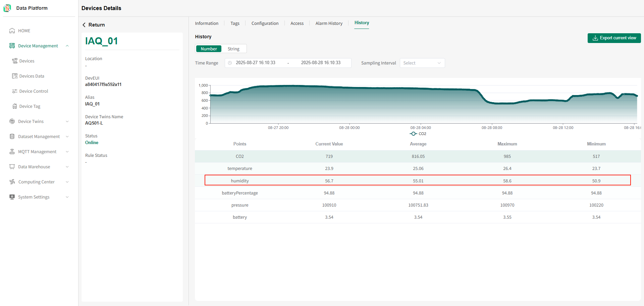The image size is (644, 306).
Task: Expand the Data Warehouse chevron
Action: (67, 167)
